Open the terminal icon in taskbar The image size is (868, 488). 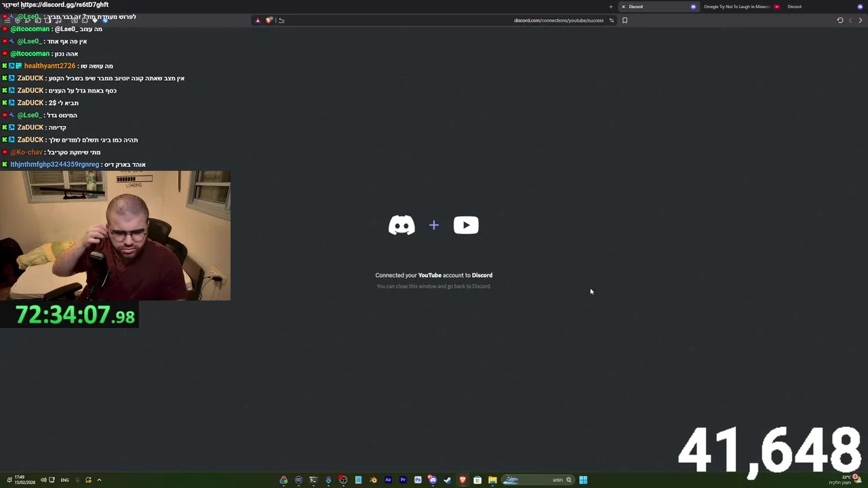[313, 480]
